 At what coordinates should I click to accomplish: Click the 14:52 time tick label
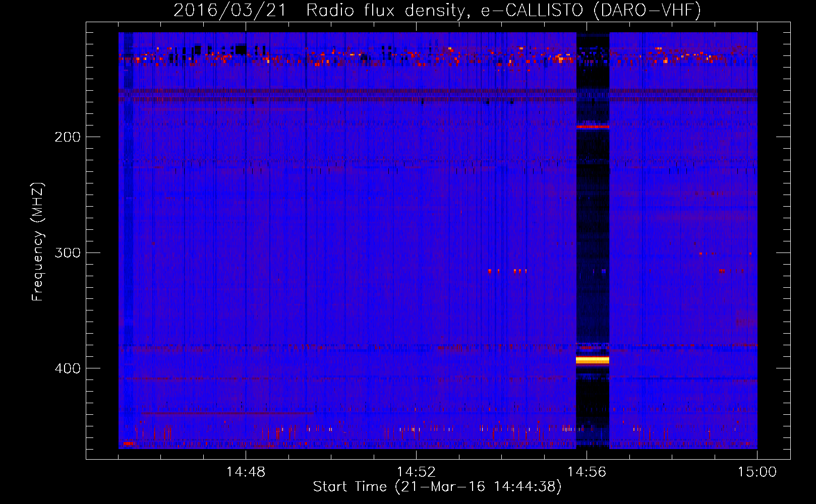416,472
